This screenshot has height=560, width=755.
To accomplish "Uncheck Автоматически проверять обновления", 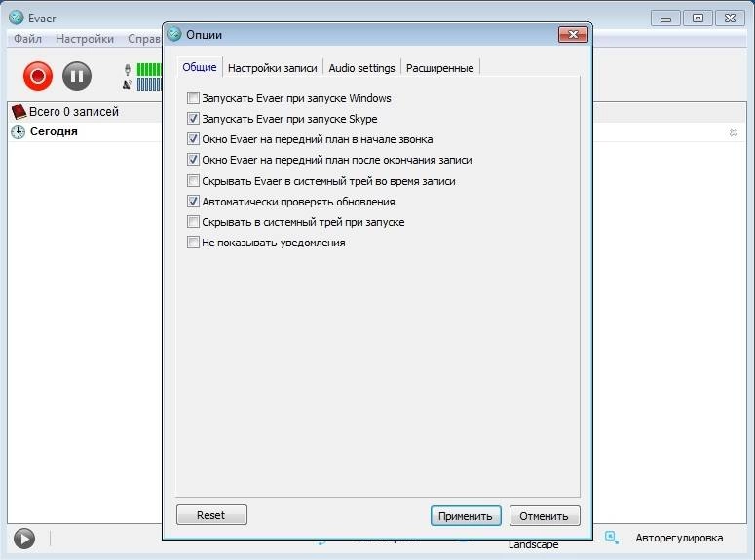I will point(193,202).
